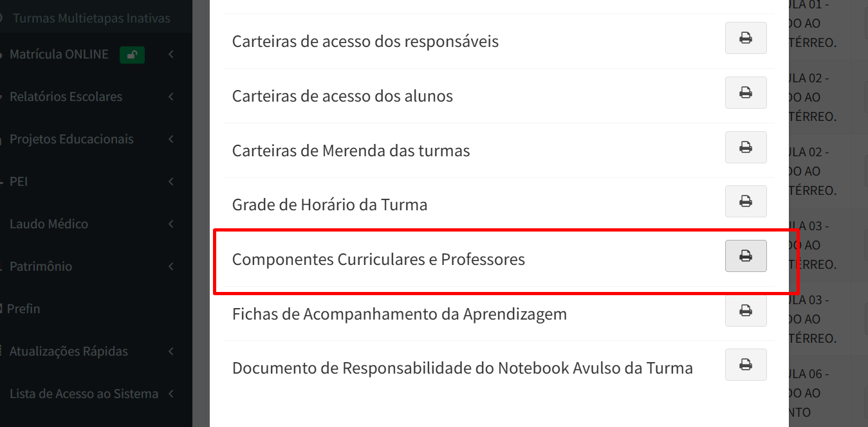Expand the Relatórios Escolares chevron
The height and width of the screenshot is (427, 868).
point(171,97)
